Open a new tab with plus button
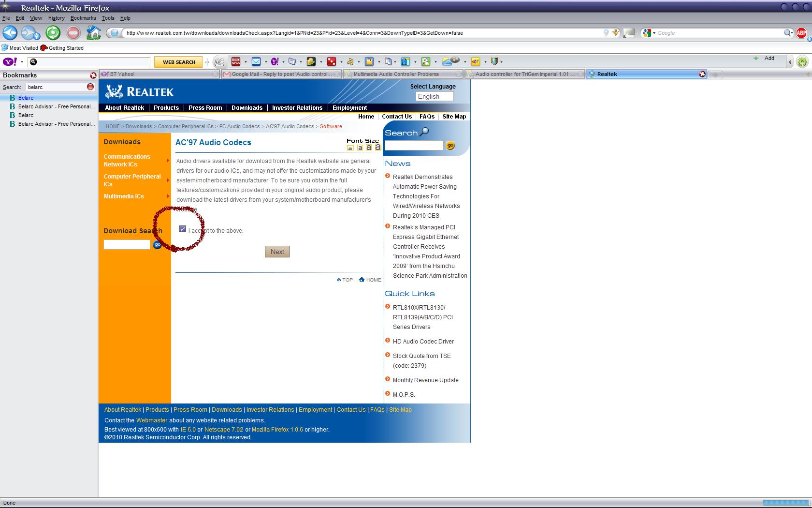Viewport: 812px width, 508px height. coord(715,74)
